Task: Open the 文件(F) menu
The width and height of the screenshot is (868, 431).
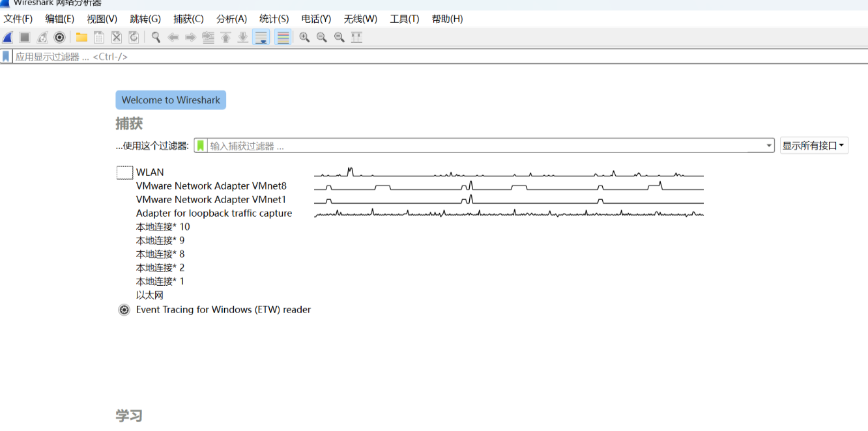Action: tap(18, 19)
